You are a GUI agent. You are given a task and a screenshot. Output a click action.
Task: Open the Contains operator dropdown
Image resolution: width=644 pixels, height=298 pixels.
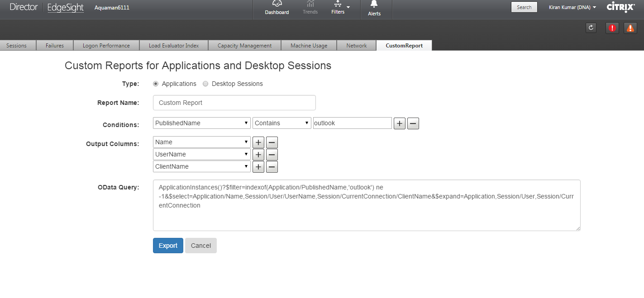281,123
